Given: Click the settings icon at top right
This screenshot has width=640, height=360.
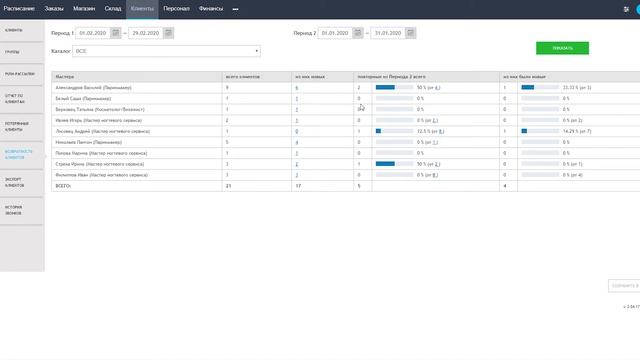Looking at the screenshot, I should click(626, 9).
